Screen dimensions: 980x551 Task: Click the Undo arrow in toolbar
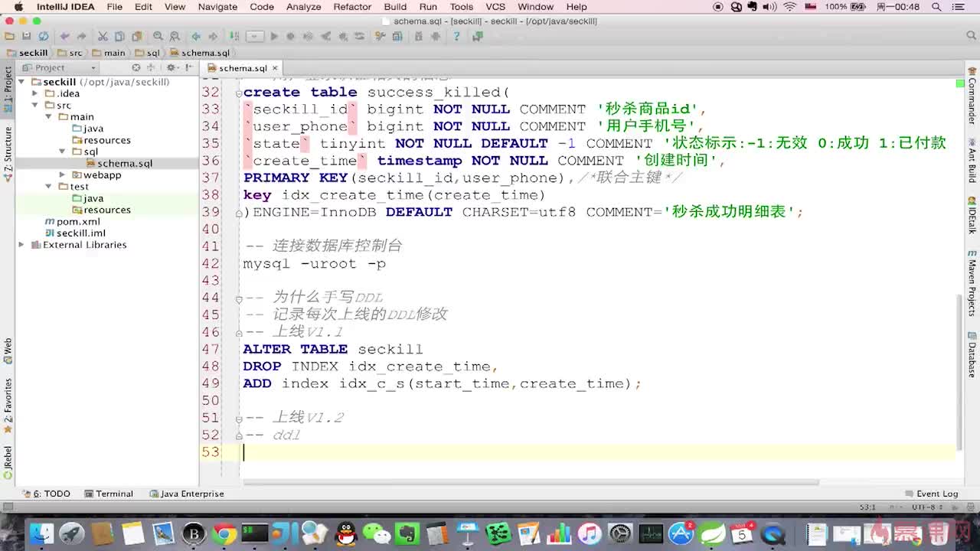tap(64, 36)
